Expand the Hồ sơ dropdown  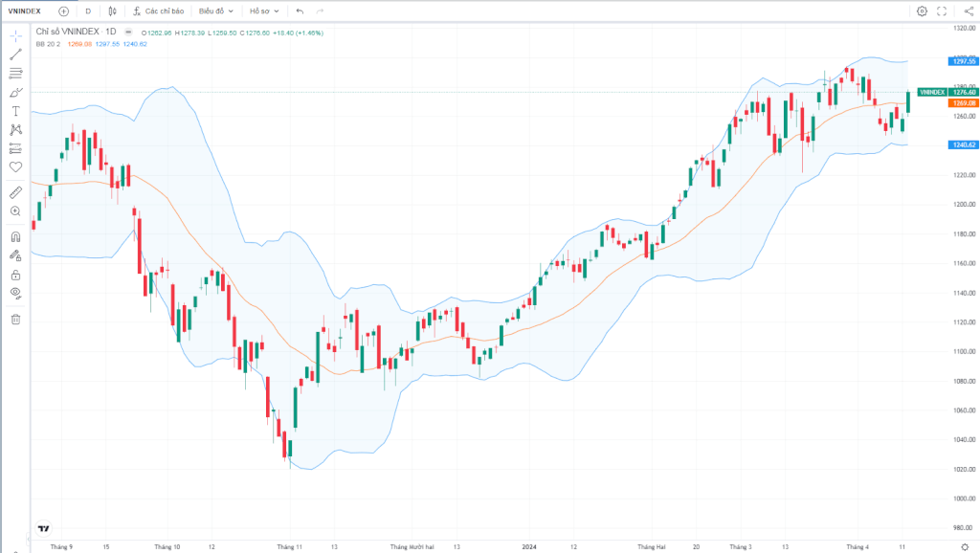tap(264, 11)
